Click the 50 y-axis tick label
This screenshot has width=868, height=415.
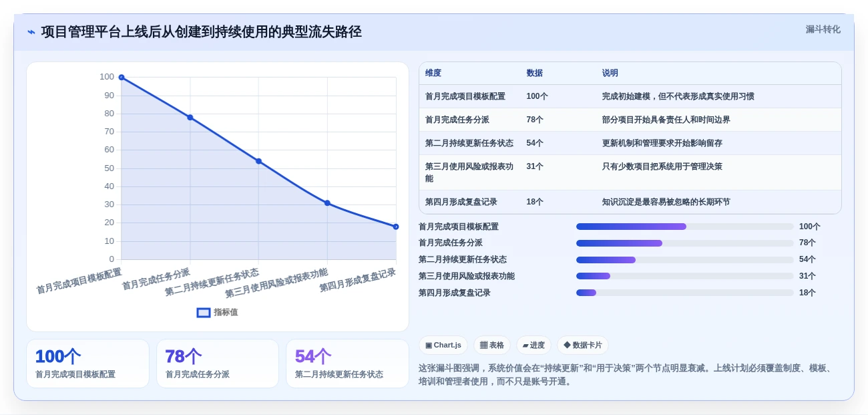point(109,168)
